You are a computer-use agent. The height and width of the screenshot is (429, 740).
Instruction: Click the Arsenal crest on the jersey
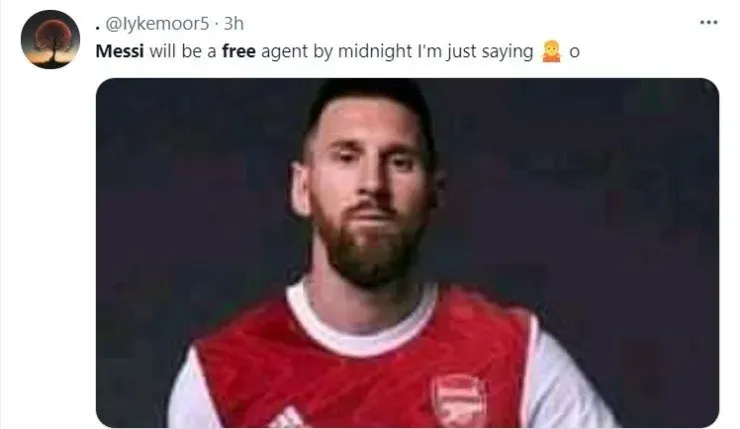point(459,397)
